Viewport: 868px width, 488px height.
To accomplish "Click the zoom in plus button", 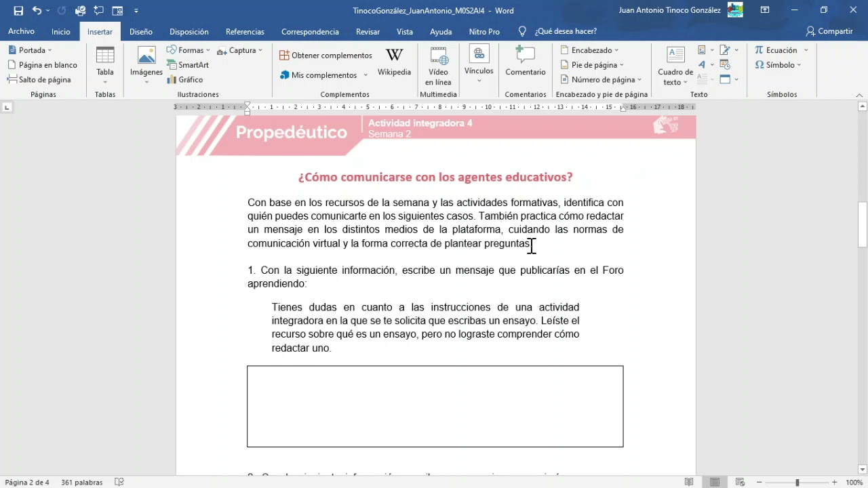I will 835,483.
